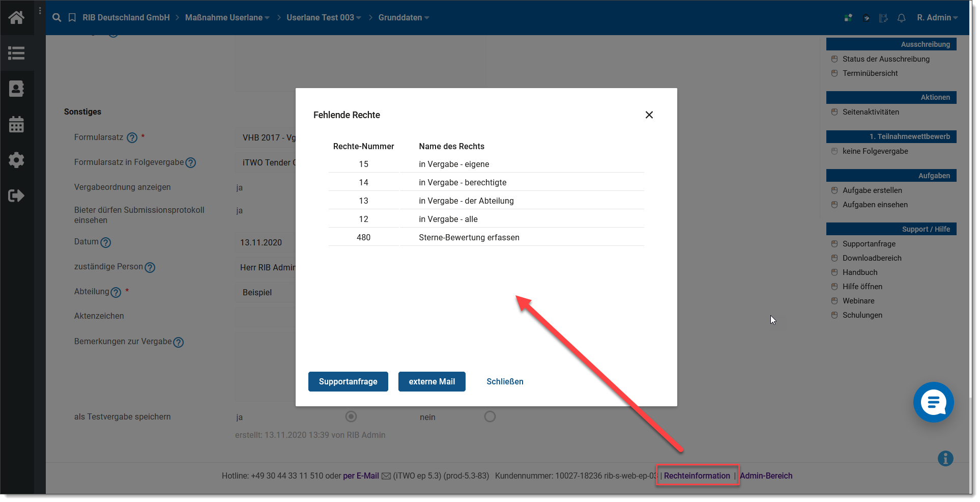This screenshot has height=502, width=980.
Task: Open the Formularsatz VHB 2017 dropdown
Action: (266, 137)
